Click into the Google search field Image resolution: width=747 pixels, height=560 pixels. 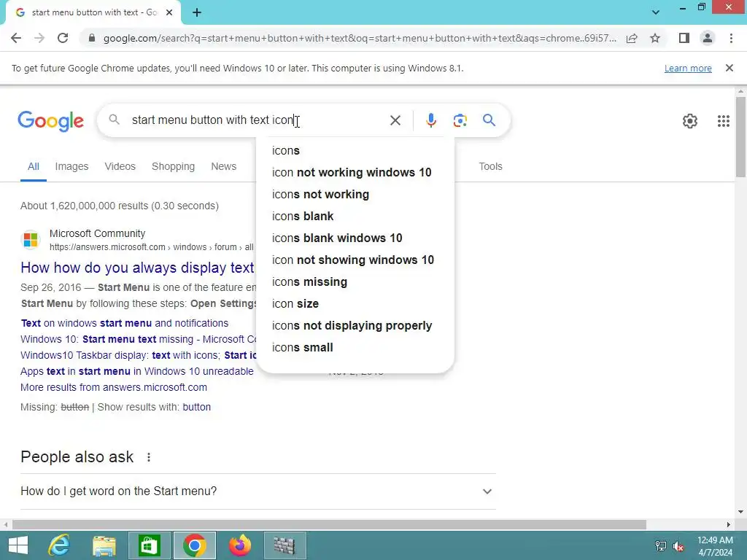[258, 120]
